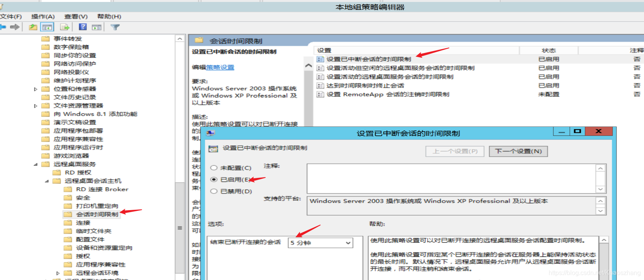Expand the 文件资源管理器 tree node

35,106
